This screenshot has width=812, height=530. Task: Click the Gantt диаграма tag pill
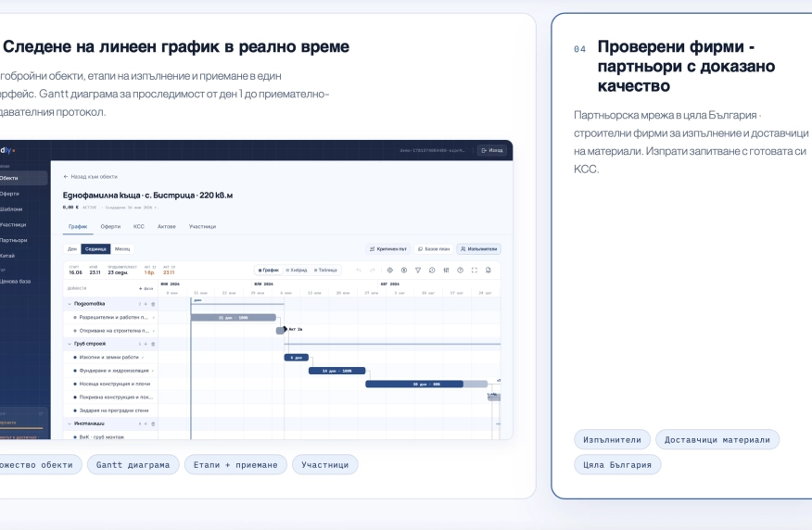point(133,465)
